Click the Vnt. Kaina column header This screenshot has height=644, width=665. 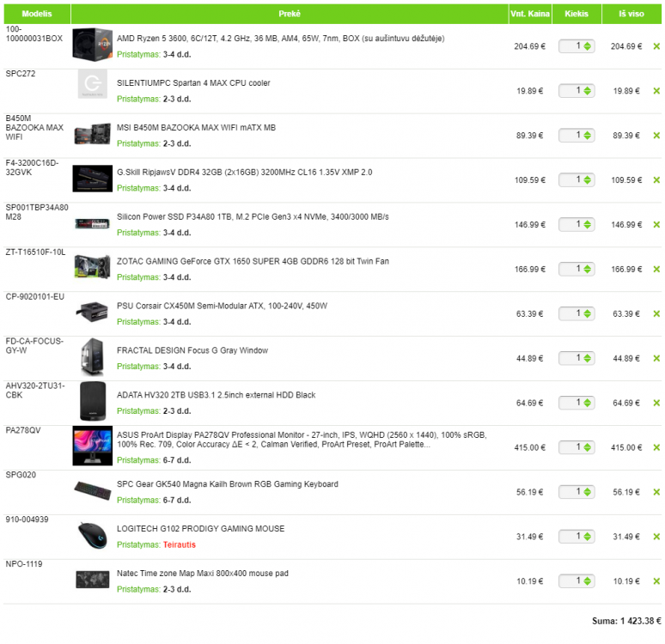pos(530,14)
